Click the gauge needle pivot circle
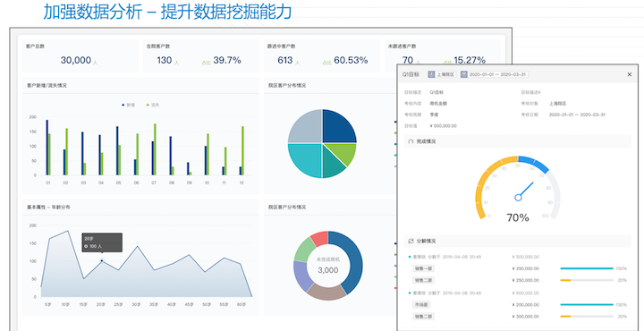This screenshot has width=644, height=331. (x=518, y=198)
